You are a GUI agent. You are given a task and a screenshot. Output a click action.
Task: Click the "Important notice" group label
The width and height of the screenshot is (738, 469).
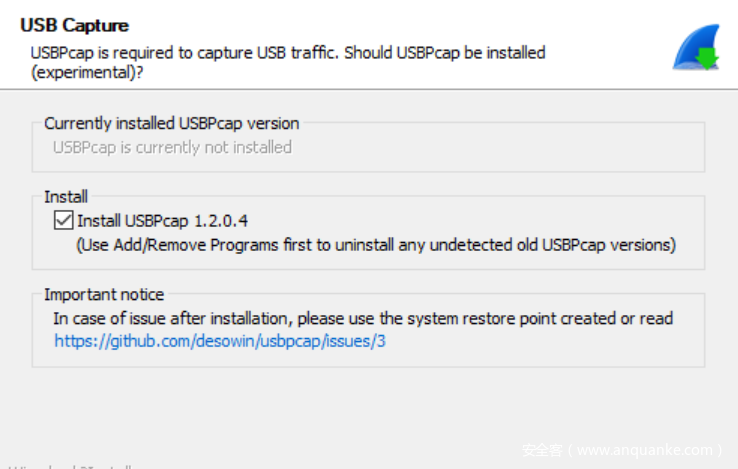click(104, 295)
